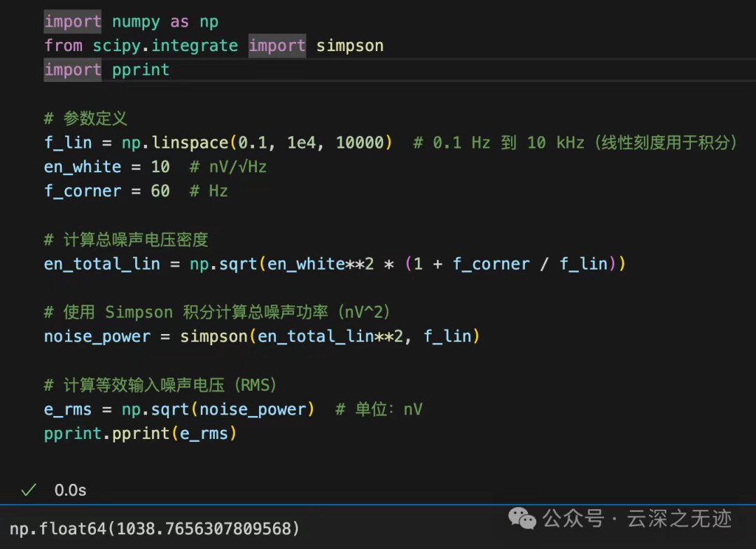
Task: Click the '# 计算等效输入噪声电压 (RMS)' comment
Action: tap(161, 385)
